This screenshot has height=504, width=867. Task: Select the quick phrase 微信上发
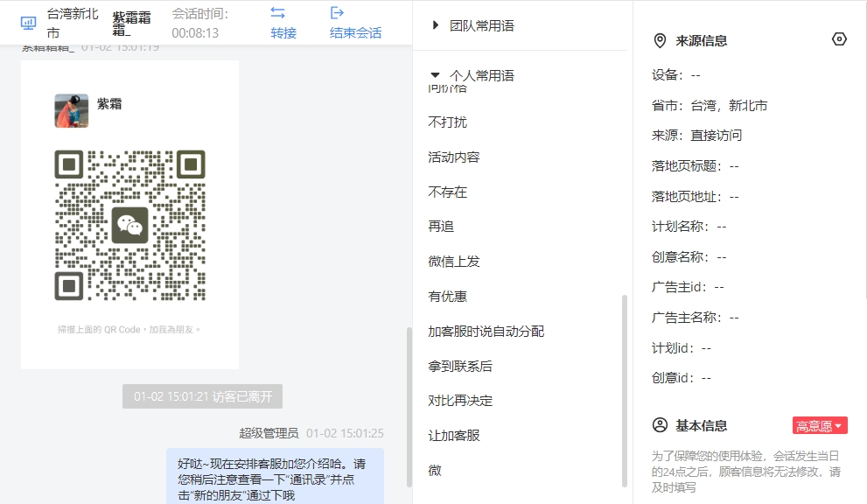(x=454, y=261)
